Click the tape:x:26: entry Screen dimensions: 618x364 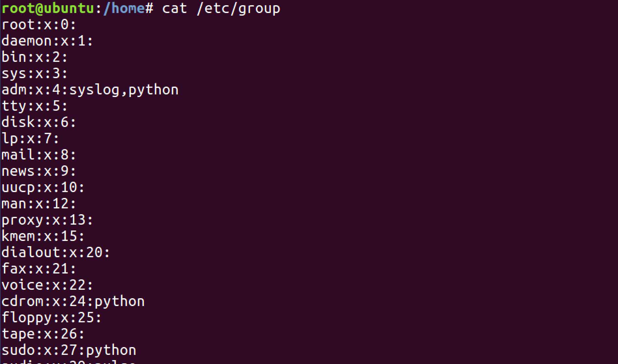click(x=43, y=334)
